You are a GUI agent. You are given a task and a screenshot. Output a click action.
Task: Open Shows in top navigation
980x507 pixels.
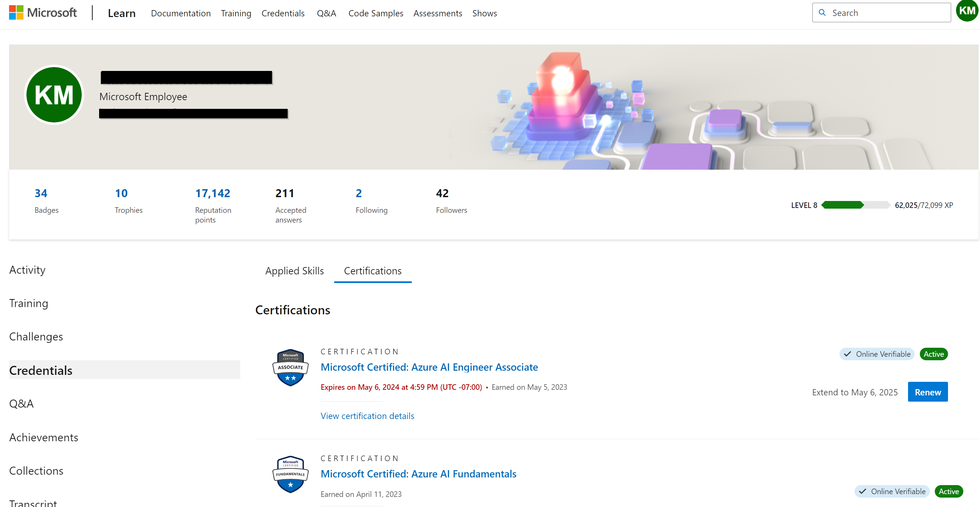484,13
